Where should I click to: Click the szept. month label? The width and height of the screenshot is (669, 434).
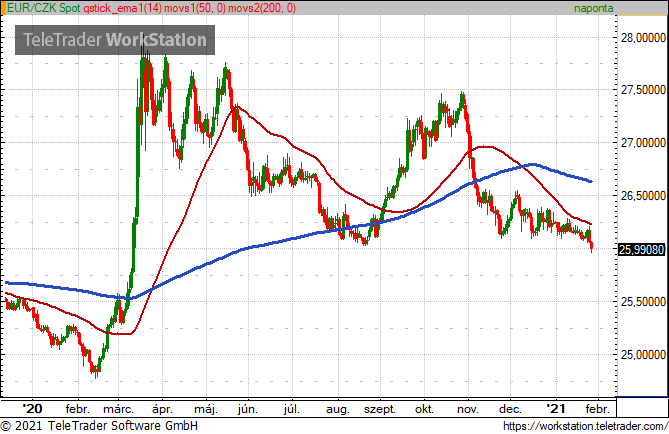(x=379, y=409)
